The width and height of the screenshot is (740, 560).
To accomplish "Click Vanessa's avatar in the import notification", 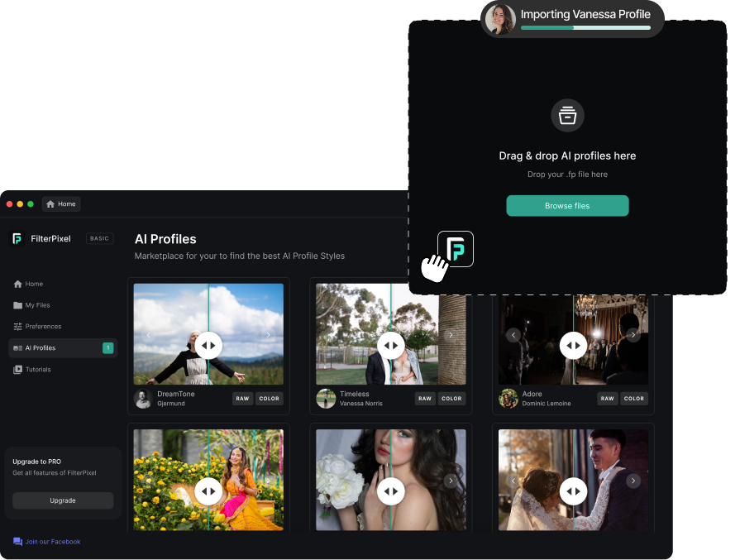I will pos(500,19).
